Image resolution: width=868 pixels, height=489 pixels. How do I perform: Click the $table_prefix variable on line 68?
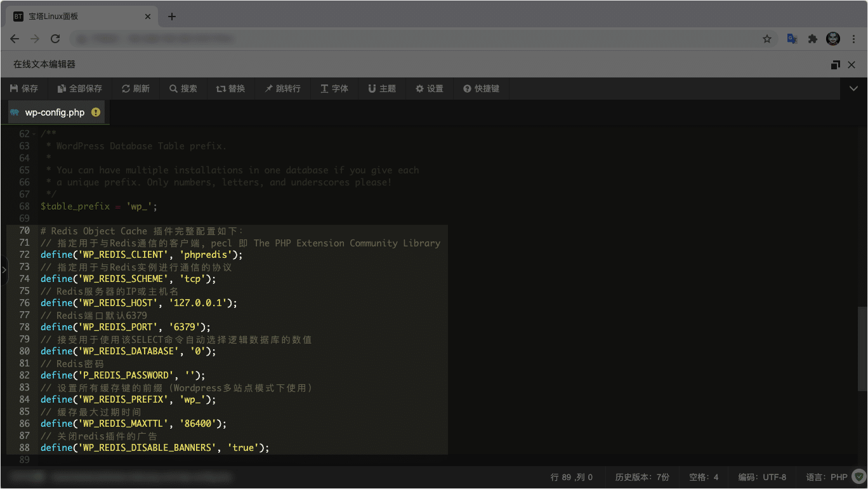(x=75, y=206)
